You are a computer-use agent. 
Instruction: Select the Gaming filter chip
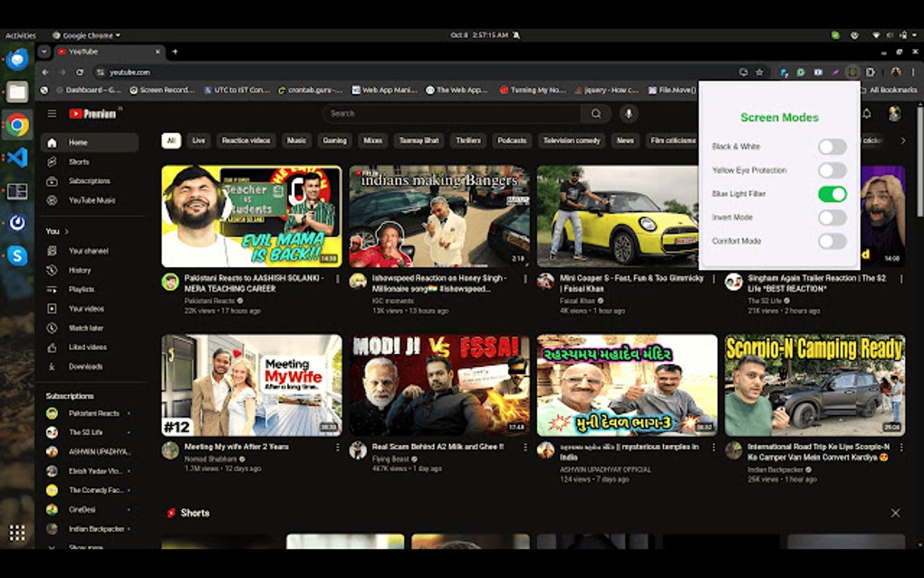coord(334,140)
